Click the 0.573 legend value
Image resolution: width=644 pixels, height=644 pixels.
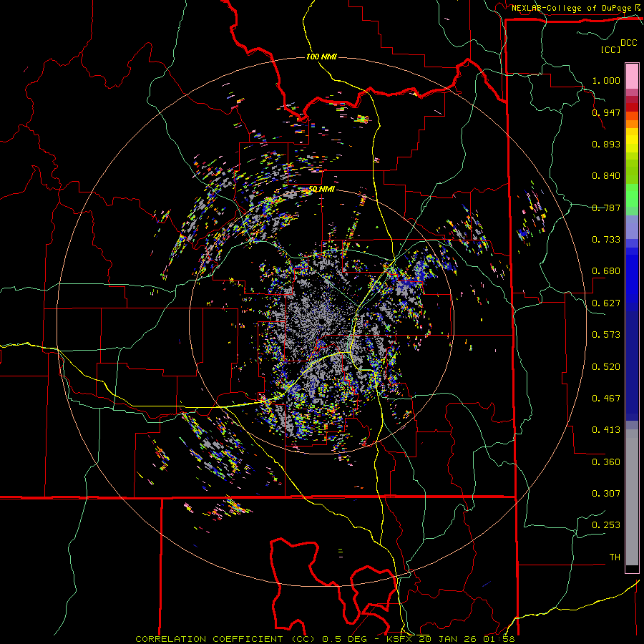(x=606, y=335)
